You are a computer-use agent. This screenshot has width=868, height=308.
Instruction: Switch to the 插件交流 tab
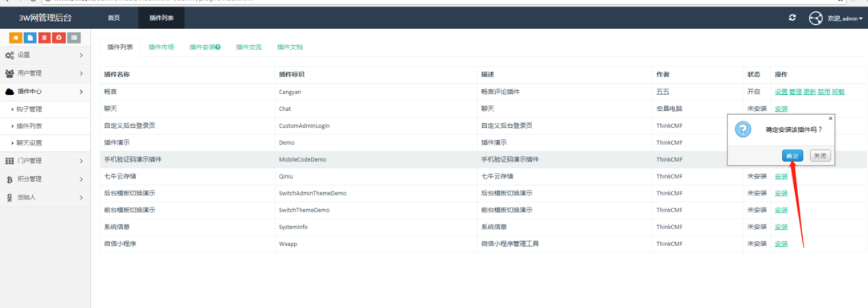point(248,47)
